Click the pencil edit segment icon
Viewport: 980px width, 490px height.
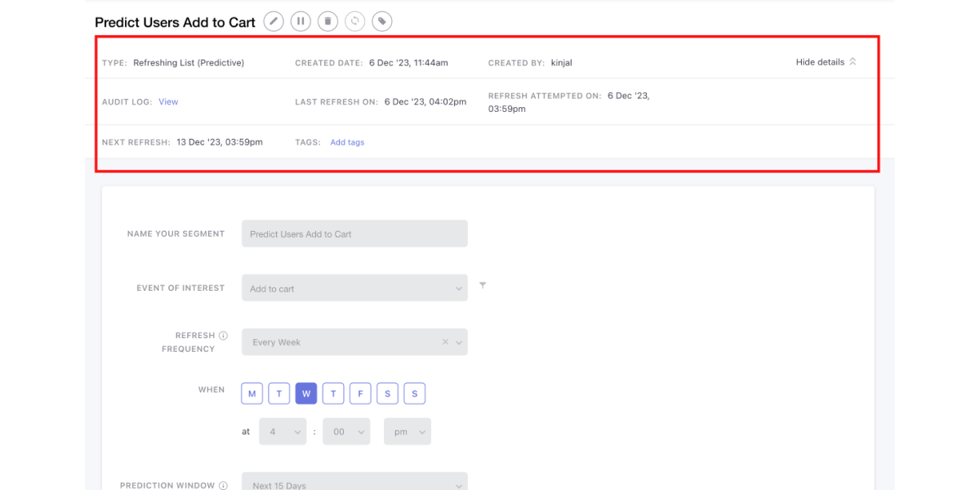[x=274, y=22]
